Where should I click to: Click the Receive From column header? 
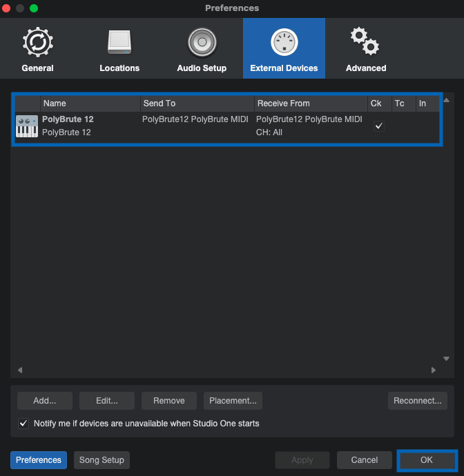point(311,103)
